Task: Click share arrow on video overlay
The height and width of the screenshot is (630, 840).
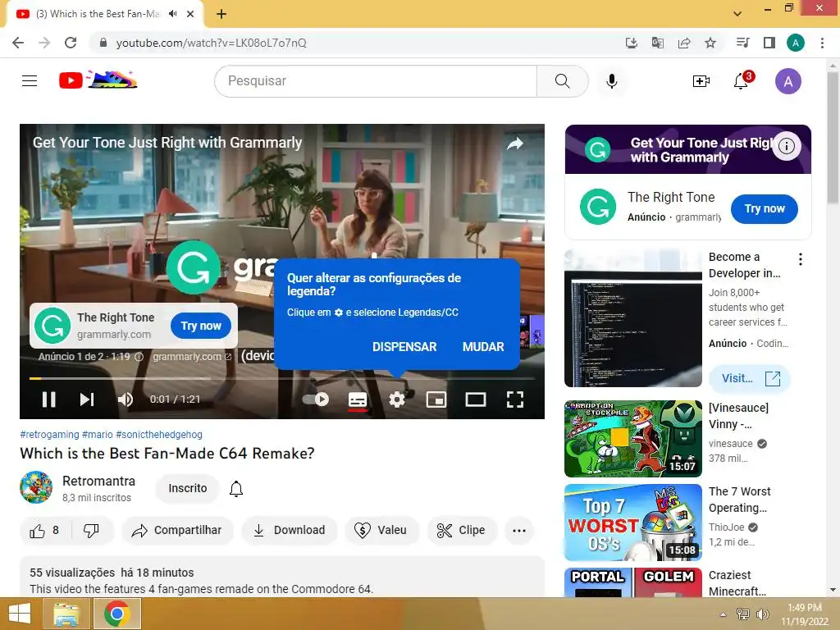Action: [x=515, y=144]
